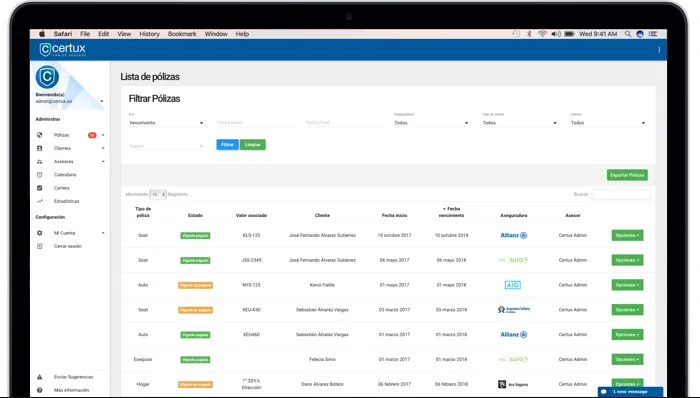Click chat bubble icon in new message bar

coord(604,392)
